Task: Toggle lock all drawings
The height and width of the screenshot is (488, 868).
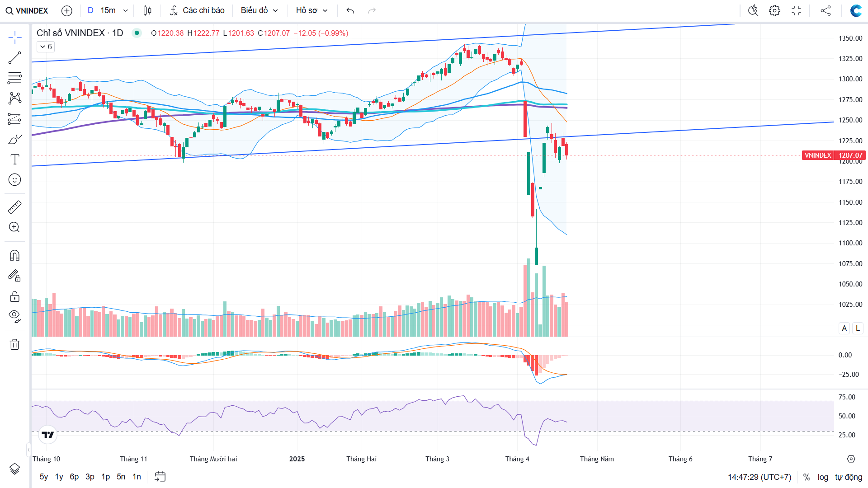Action: point(14,296)
